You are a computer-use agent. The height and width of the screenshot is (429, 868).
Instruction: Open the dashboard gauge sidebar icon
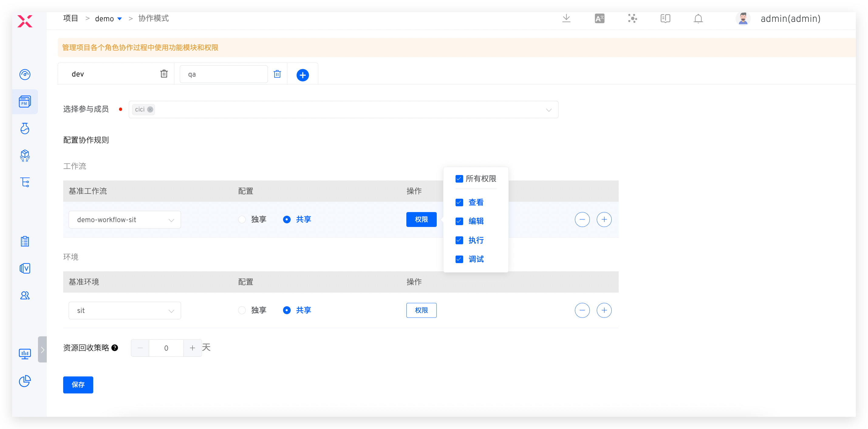pyautogui.click(x=25, y=74)
